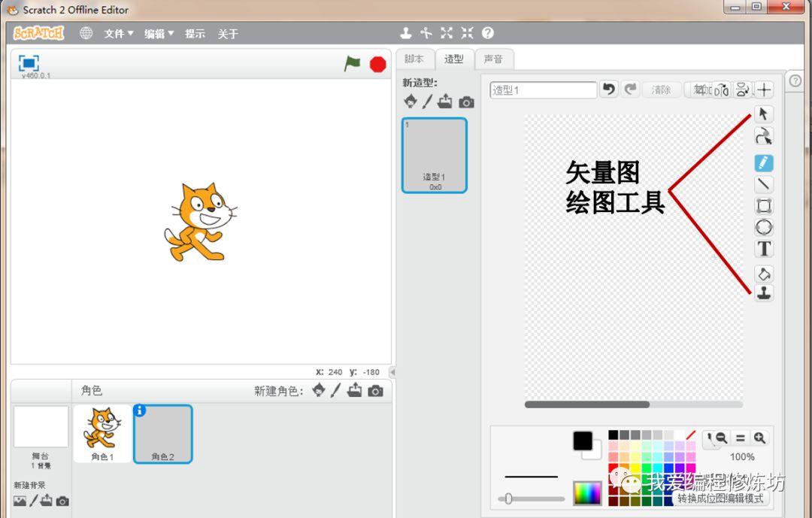The height and width of the screenshot is (518, 812).
Task: Zoom in the paint canvas
Action: [759, 438]
